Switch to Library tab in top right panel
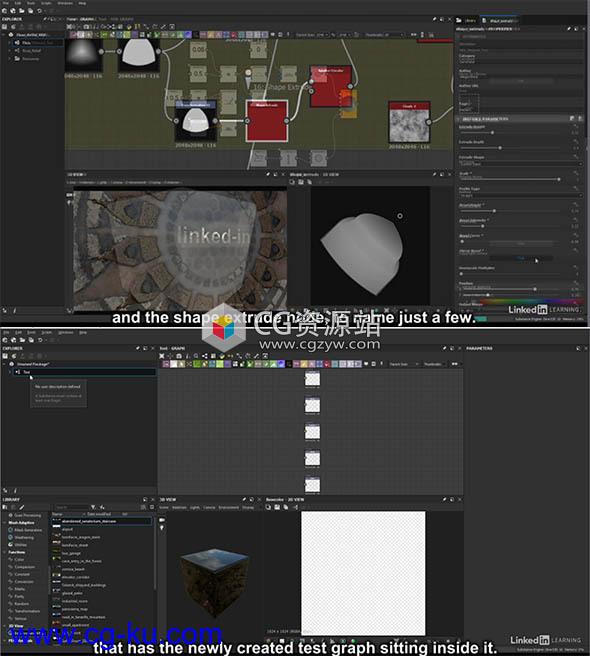The image size is (590, 656). point(467,20)
